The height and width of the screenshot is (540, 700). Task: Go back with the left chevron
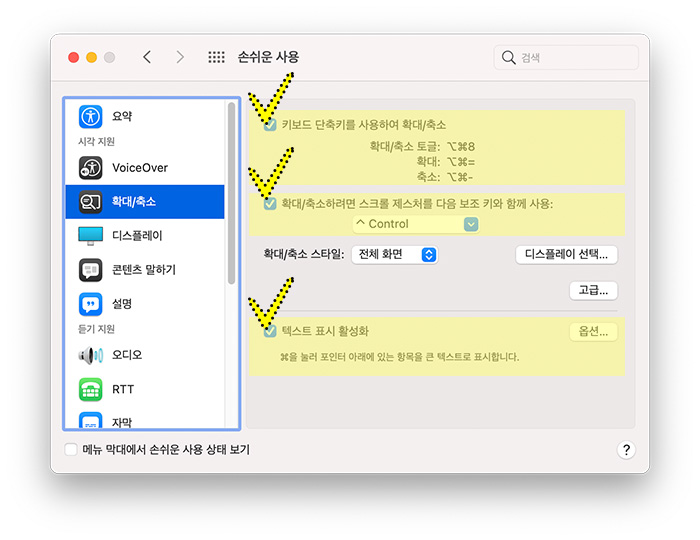(x=147, y=57)
